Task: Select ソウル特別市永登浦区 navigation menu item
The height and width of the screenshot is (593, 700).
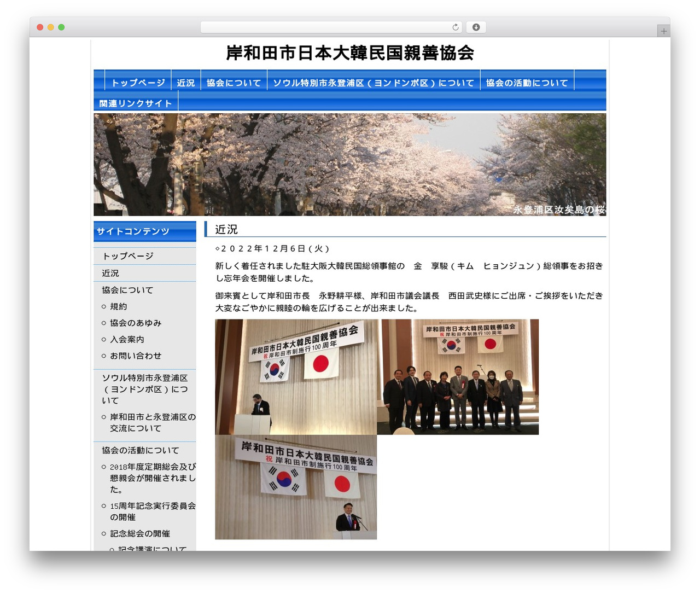Action: pos(374,83)
